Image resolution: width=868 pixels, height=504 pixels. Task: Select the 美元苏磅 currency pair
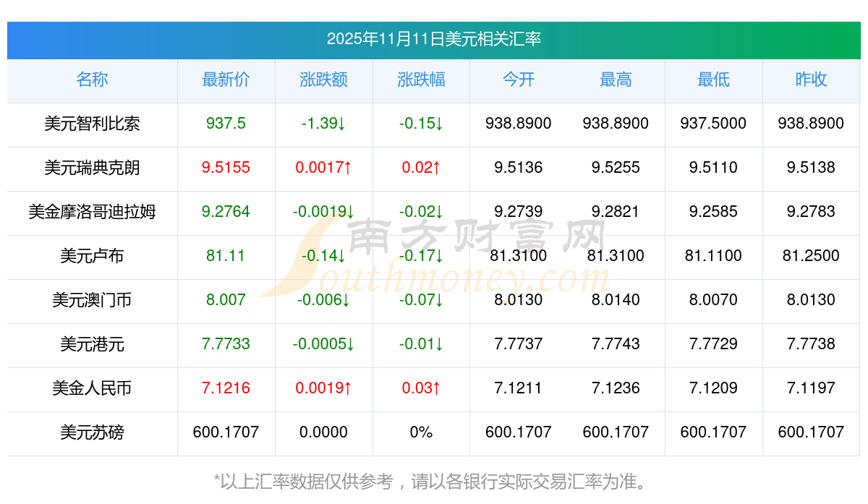pos(92,432)
